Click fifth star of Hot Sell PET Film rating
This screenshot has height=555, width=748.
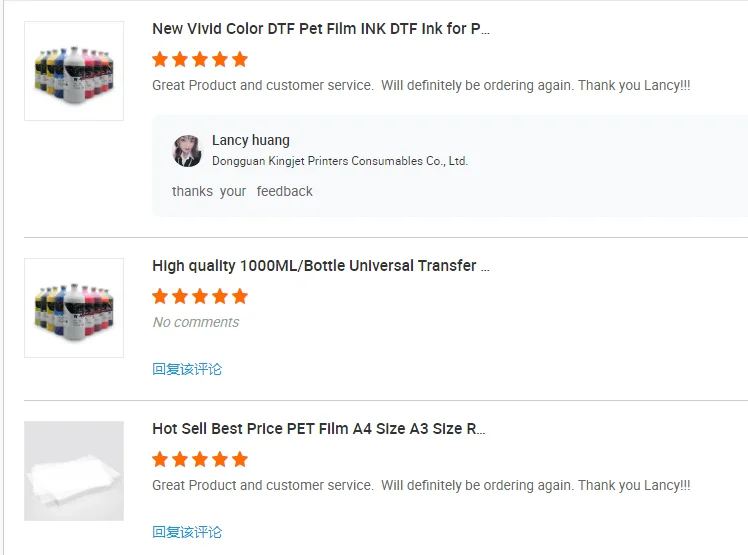coord(240,459)
